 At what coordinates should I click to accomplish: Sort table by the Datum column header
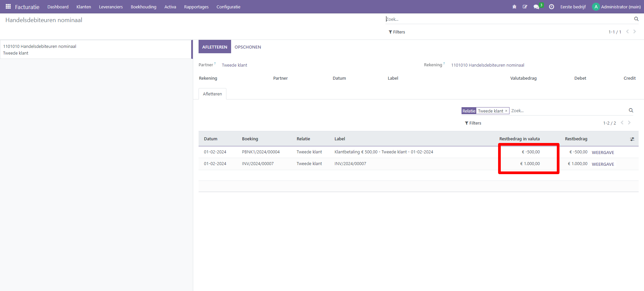click(211, 139)
